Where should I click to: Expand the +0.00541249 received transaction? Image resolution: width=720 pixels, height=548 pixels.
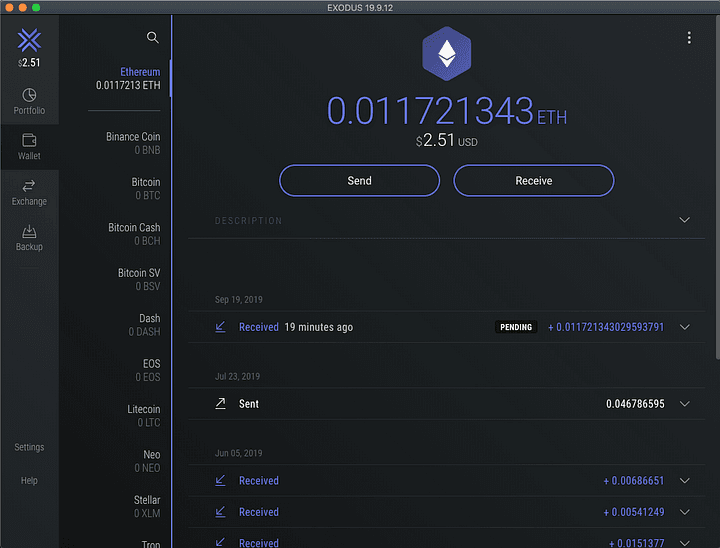(x=685, y=512)
